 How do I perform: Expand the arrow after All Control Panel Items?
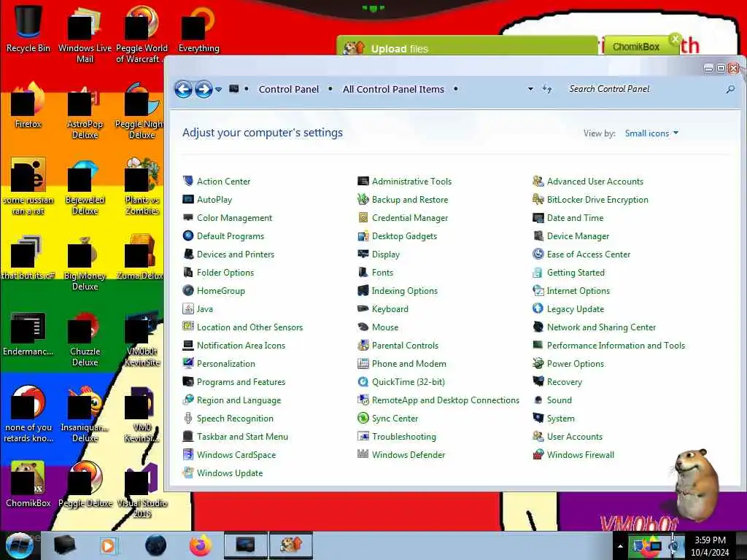(x=455, y=89)
